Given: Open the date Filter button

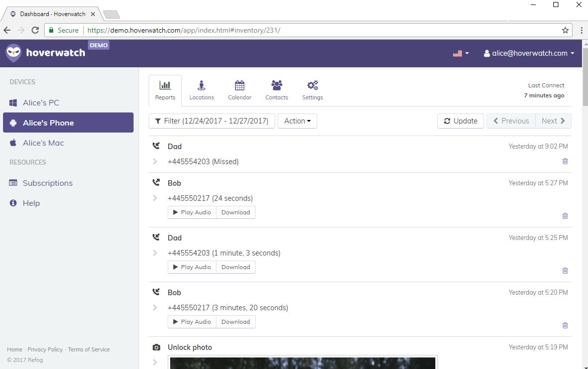Looking at the screenshot, I should [212, 121].
